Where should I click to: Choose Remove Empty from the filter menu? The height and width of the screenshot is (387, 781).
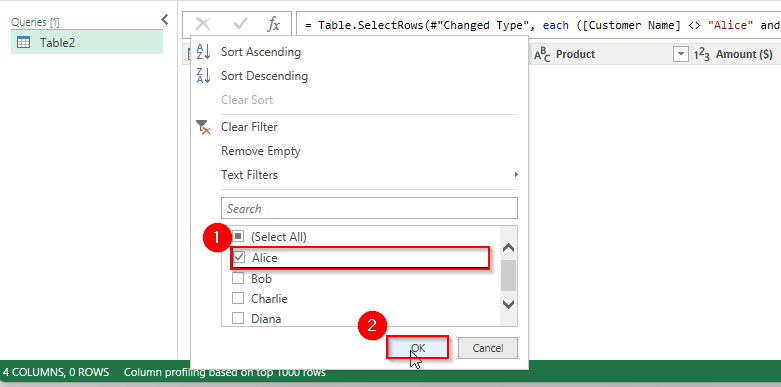[x=261, y=151]
